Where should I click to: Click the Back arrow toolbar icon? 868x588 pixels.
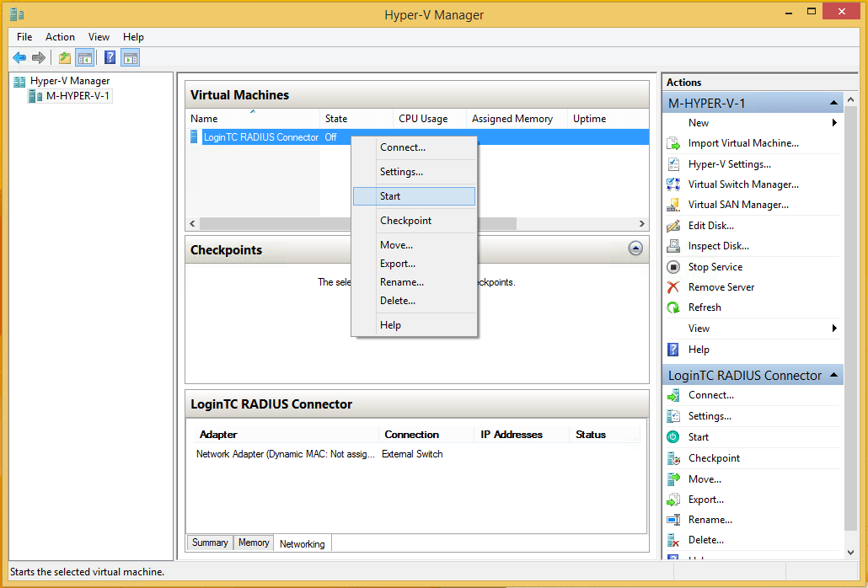pyautogui.click(x=19, y=57)
